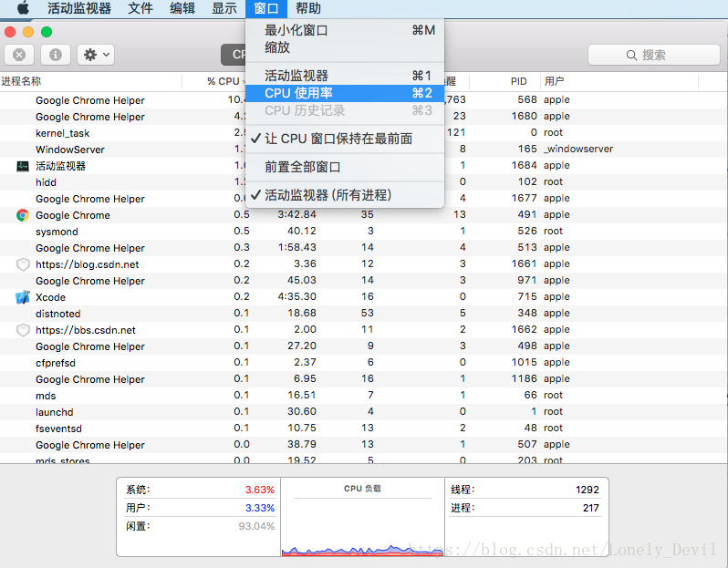Close the open 窗口 menu
728x568 pixels.
(x=266, y=8)
